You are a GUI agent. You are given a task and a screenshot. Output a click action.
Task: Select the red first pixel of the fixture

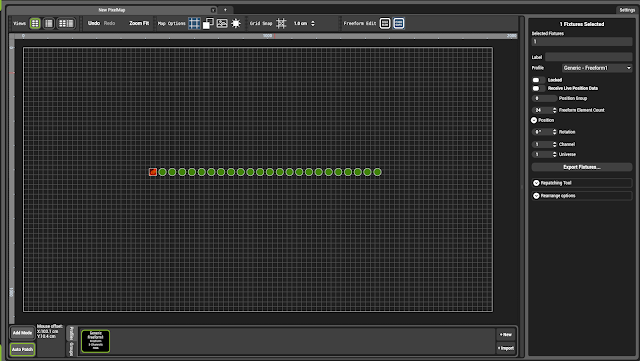point(153,172)
